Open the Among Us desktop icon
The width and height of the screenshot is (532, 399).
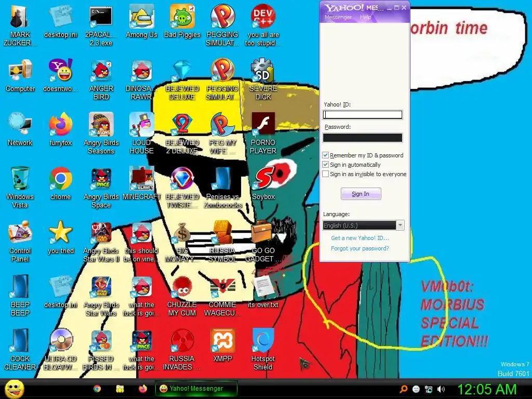tap(141, 20)
